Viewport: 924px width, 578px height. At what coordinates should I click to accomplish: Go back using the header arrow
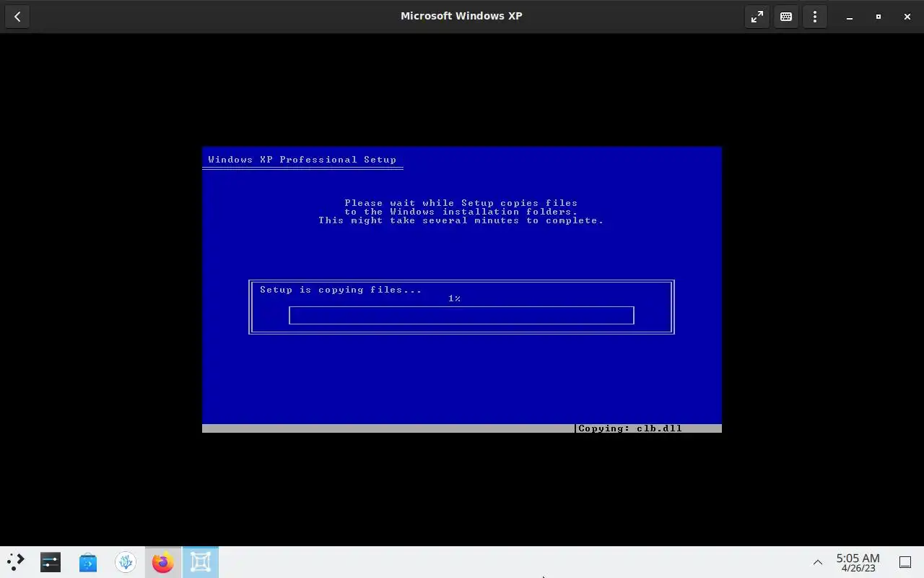(17, 16)
